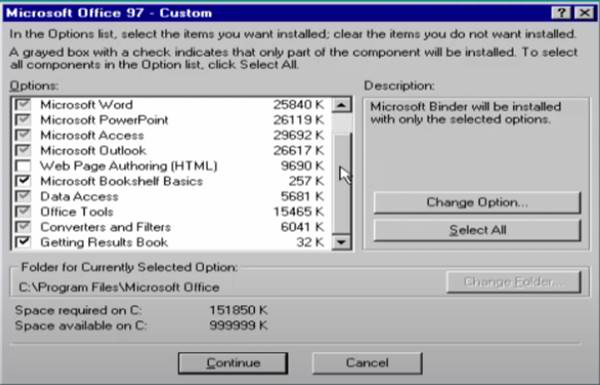Click the options list scrollbar thumb
This screenshot has width=600, height=385.
(341, 183)
